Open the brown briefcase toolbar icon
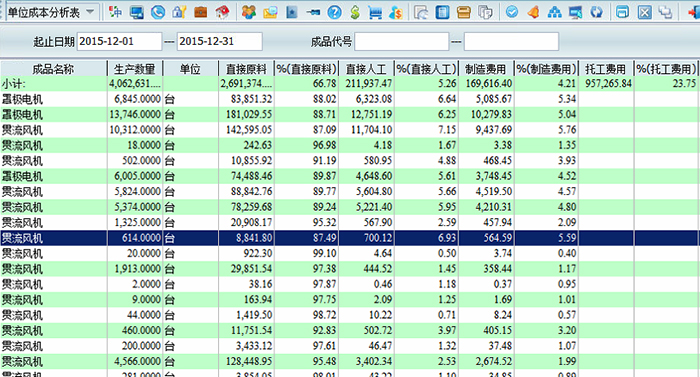Image resolution: width=700 pixels, height=377 pixels. (201, 12)
